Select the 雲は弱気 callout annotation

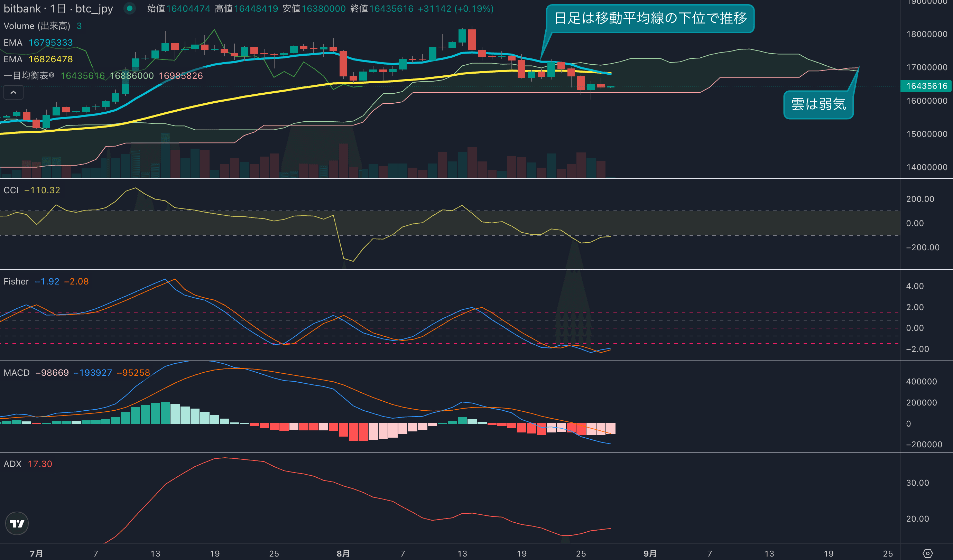click(818, 104)
